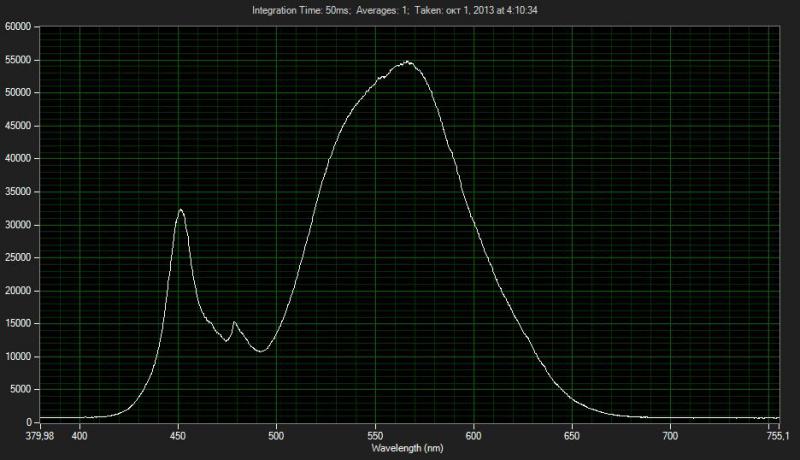Click the 400 x-axis tick label
Viewport: 800px width, 460px height.
(80, 436)
